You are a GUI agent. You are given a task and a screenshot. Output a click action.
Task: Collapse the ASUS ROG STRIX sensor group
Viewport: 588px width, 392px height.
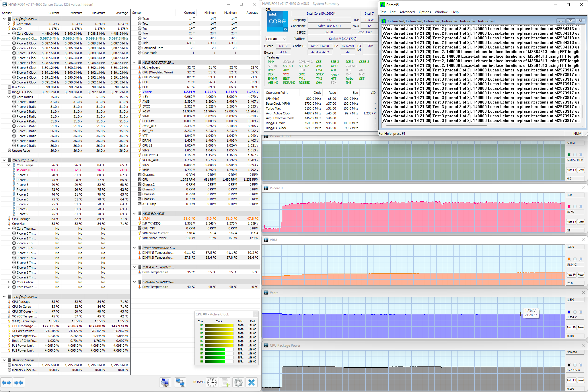(x=135, y=63)
